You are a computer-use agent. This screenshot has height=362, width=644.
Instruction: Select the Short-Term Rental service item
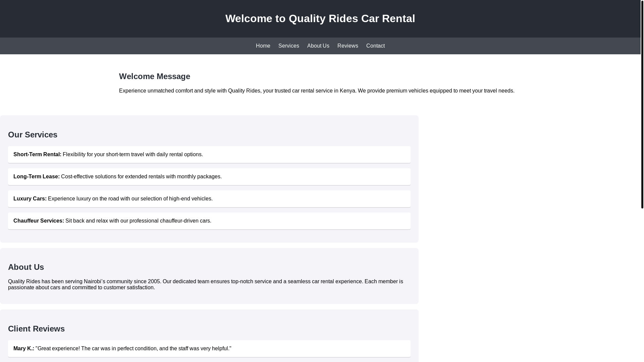(x=209, y=155)
